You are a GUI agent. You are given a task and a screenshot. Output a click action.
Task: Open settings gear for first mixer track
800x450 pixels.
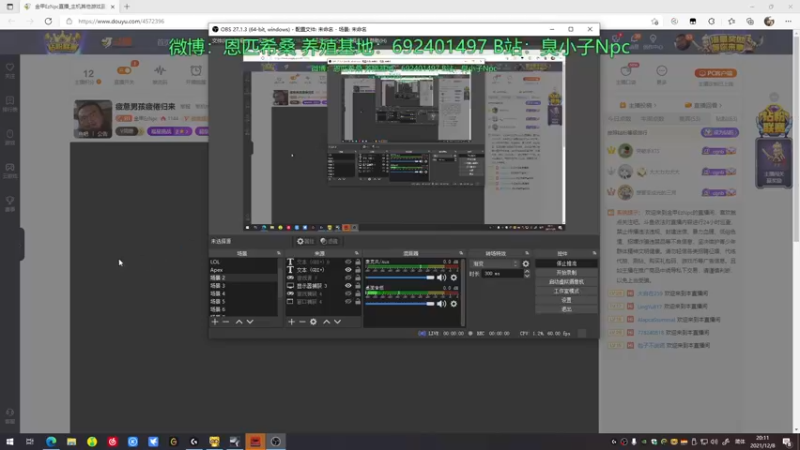tap(454, 278)
